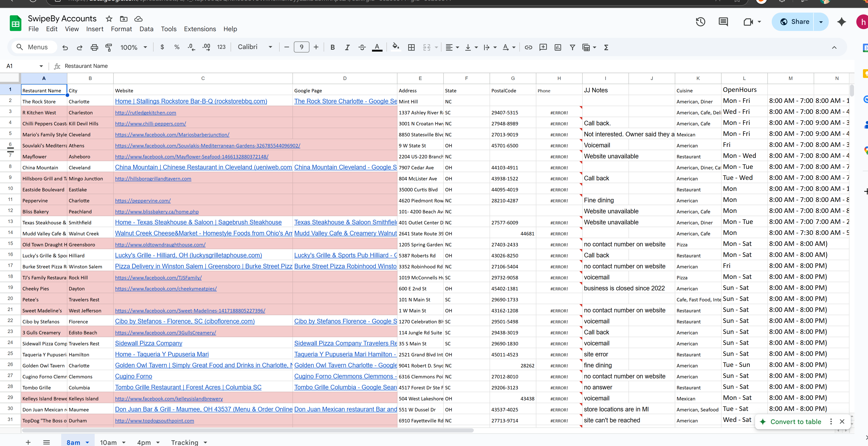Open the all sheets list

47,442
